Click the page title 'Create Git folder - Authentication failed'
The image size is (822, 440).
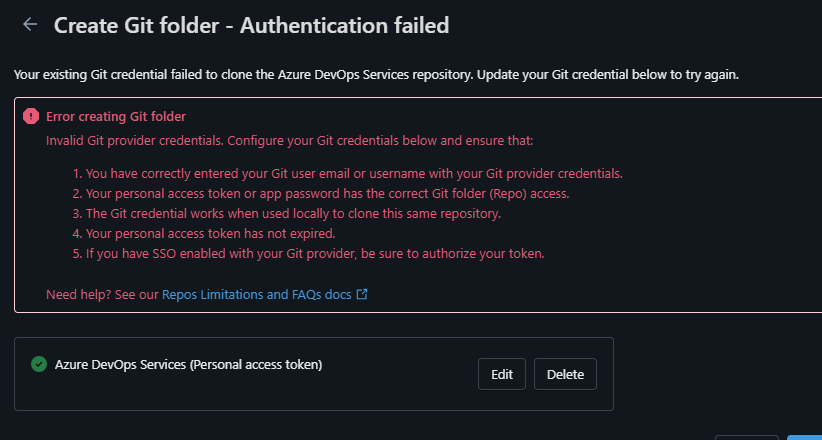[252, 25]
